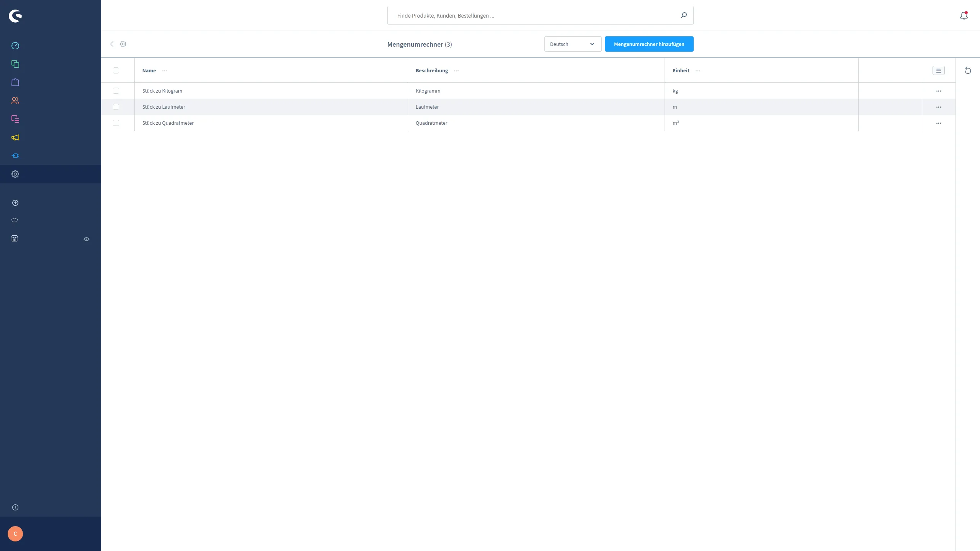Open the grid column settings list icon
The width and height of the screenshot is (980, 551).
938,70
